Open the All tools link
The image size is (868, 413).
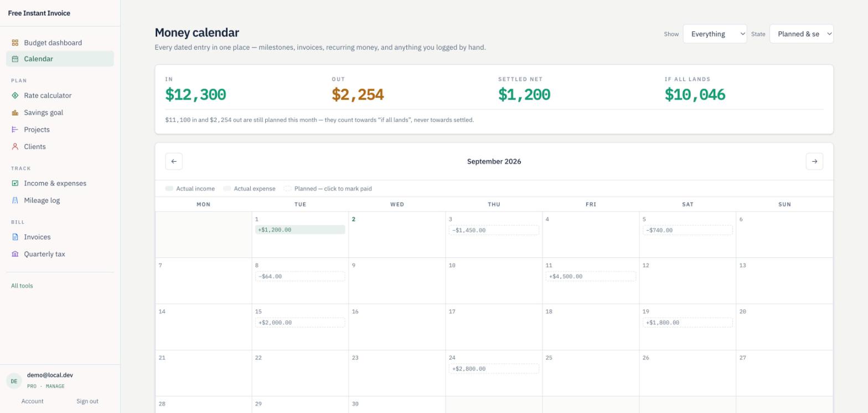pos(22,286)
